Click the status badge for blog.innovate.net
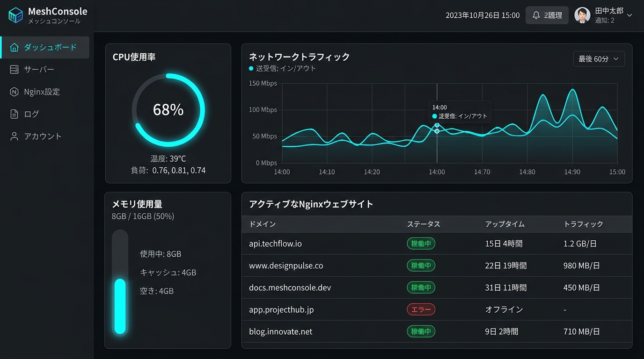The height and width of the screenshot is (359, 644). point(421,331)
